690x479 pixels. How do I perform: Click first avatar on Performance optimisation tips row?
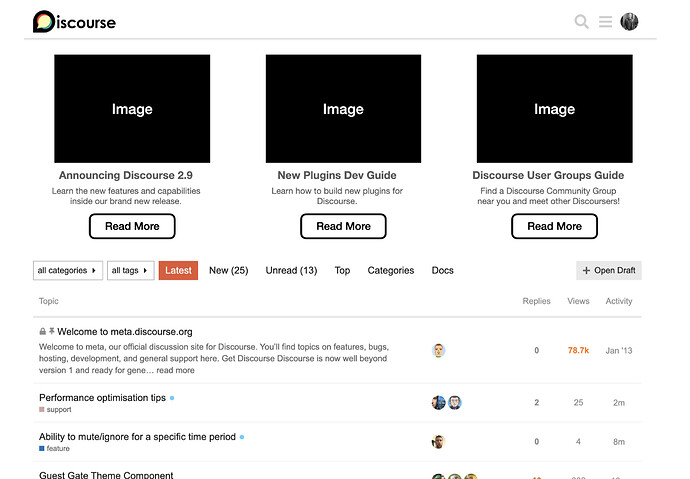point(438,402)
